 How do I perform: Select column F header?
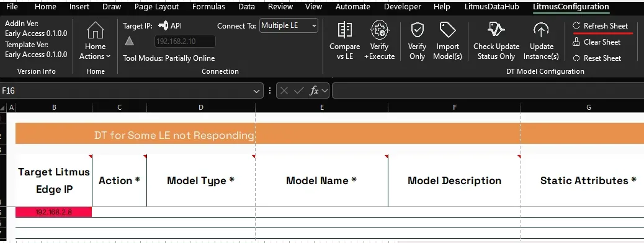[x=454, y=107]
